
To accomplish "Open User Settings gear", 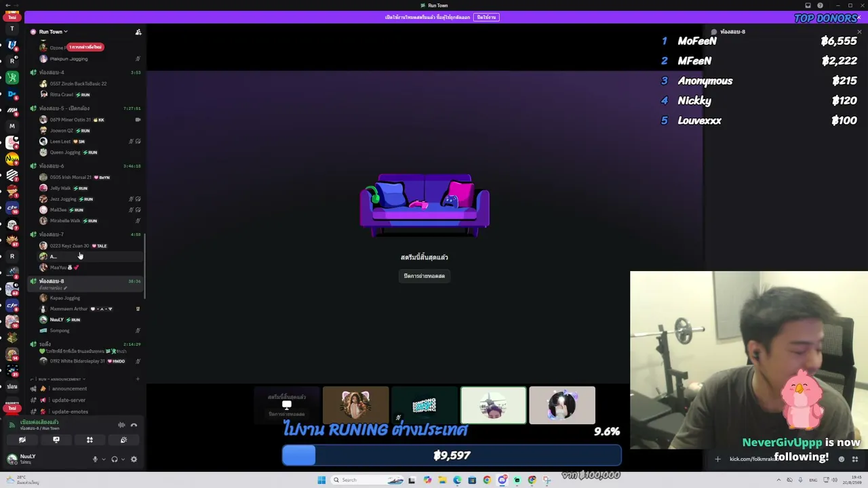I will pos(134,460).
